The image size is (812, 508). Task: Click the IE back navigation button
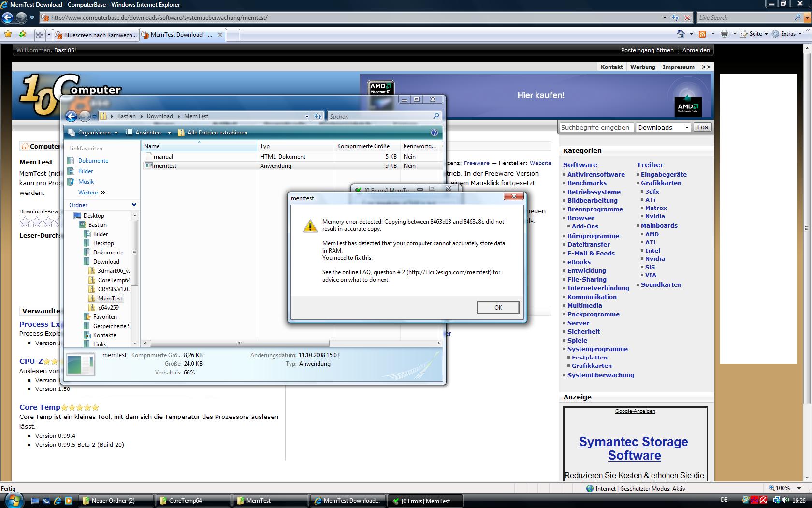7,18
